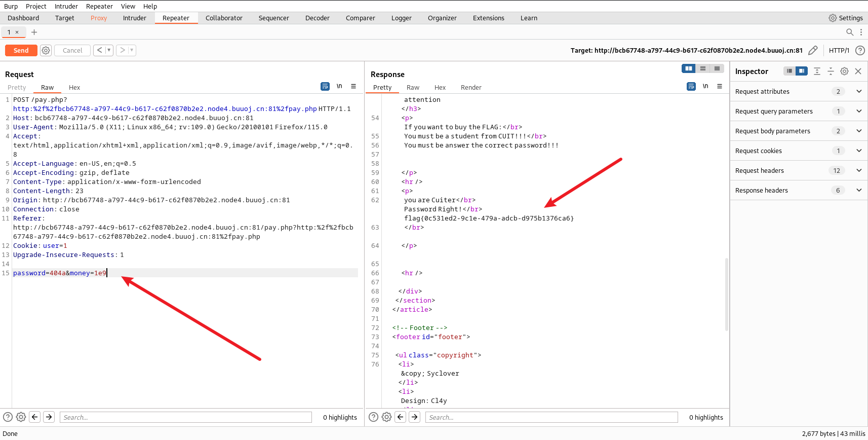Go to previous request search match
The width and height of the screenshot is (868, 440).
34,417
